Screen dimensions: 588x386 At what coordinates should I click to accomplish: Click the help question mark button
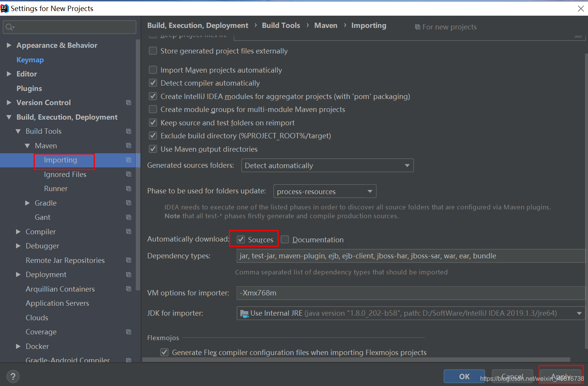pyautogui.click(x=13, y=376)
